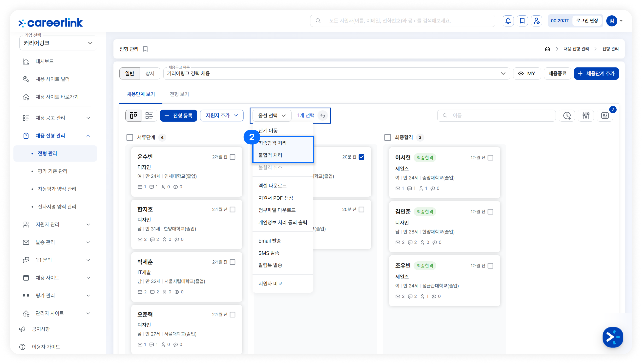642x364 pixels.
Task: Toggle the MY eye filter button
Action: (x=527, y=73)
